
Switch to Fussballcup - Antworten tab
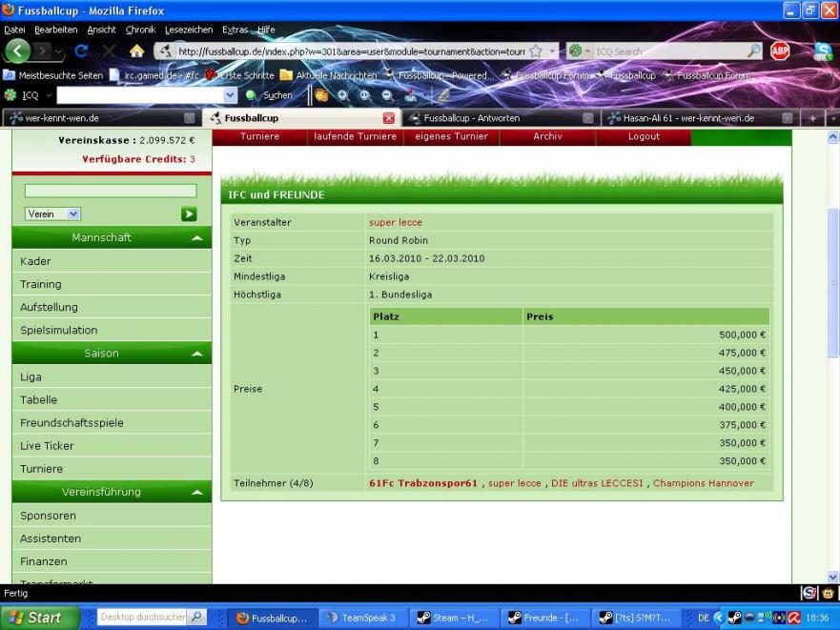486,118
